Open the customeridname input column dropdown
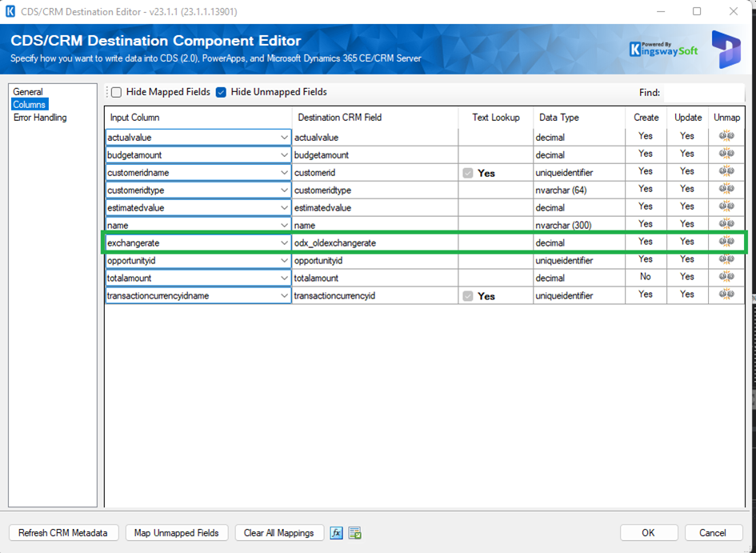The image size is (756, 553). coord(284,173)
